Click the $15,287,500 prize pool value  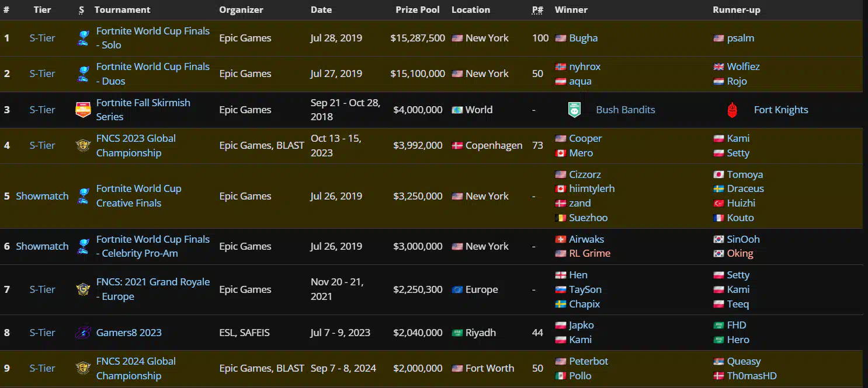418,38
